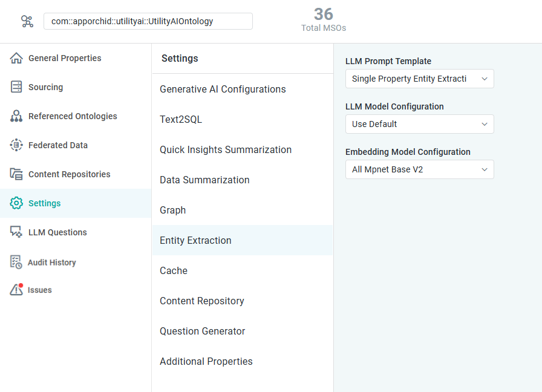Click the Issues warning triangle icon
Screen dimensions: 542x392
tap(16, 290)
